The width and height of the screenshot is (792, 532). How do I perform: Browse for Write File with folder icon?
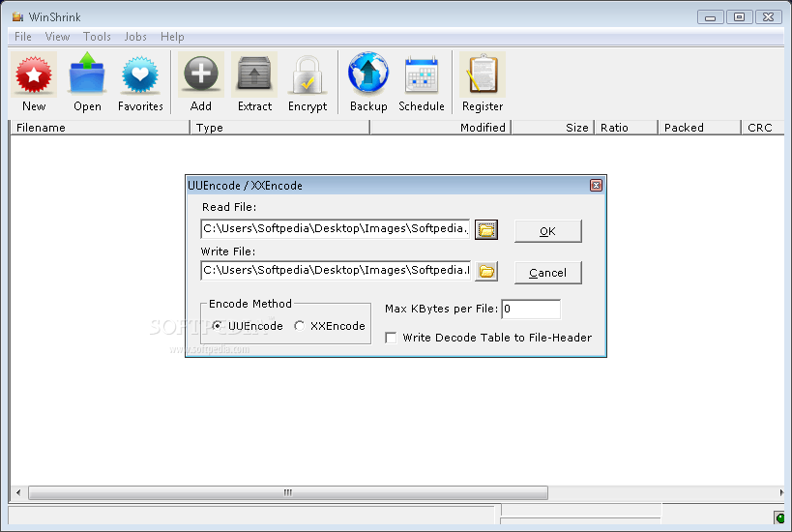click(485, 271)
